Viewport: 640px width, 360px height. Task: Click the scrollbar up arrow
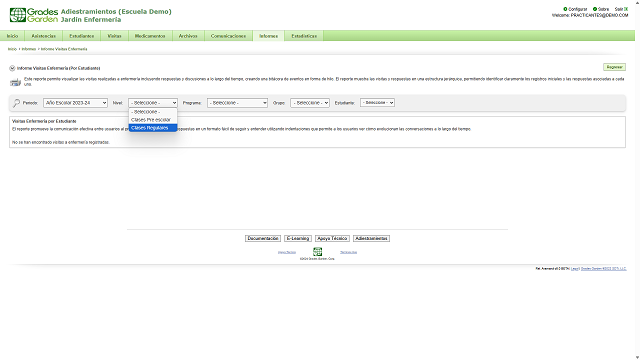(637, 2)
